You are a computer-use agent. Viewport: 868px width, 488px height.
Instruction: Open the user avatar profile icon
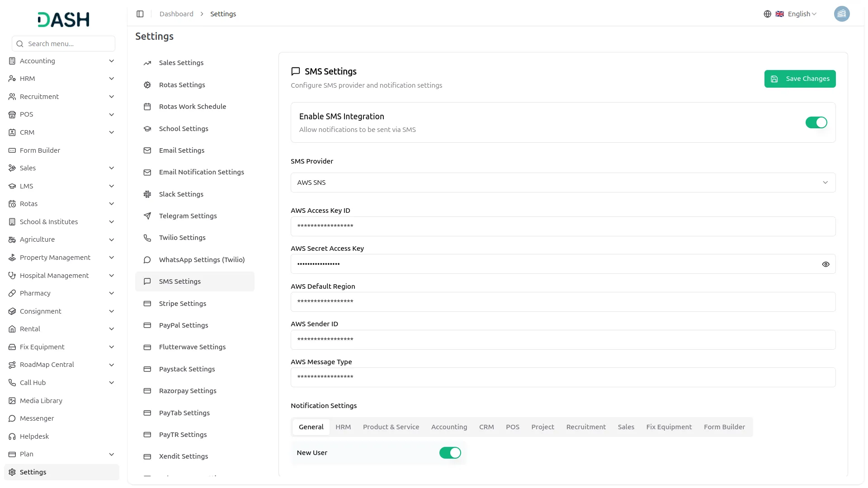(x=841, y=14)
